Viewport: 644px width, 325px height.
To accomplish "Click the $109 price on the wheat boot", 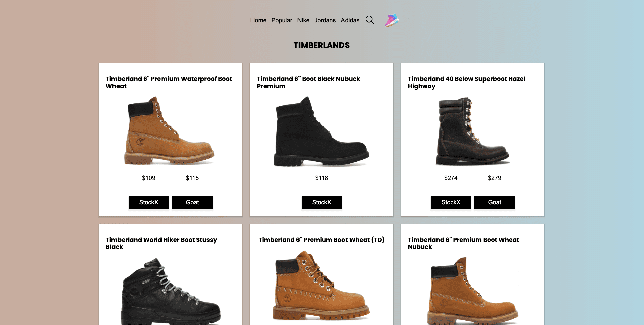I will pos(148,178).
